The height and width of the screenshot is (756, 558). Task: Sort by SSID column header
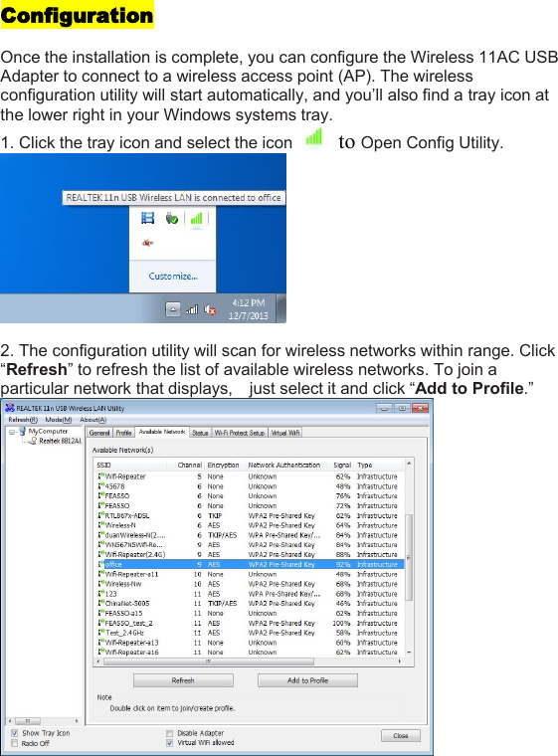pos(130,465)
